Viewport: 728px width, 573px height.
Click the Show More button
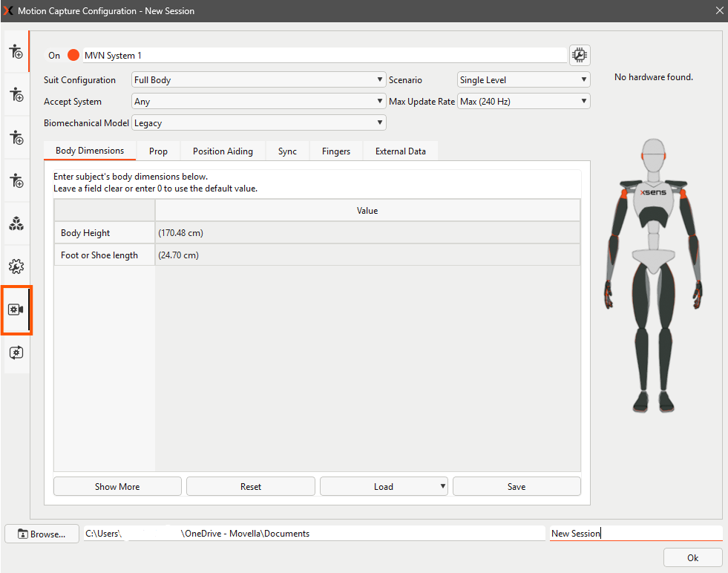click(x=117, y=486)
